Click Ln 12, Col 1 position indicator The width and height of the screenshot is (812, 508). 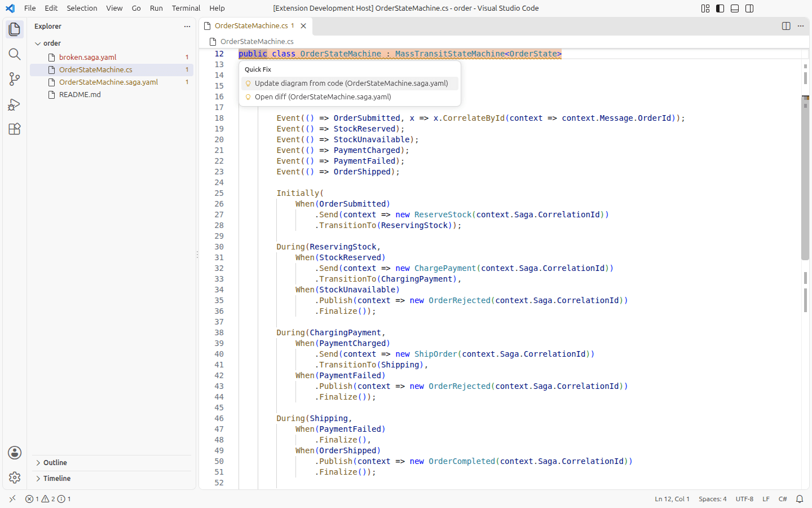click(x=672, y=499)
